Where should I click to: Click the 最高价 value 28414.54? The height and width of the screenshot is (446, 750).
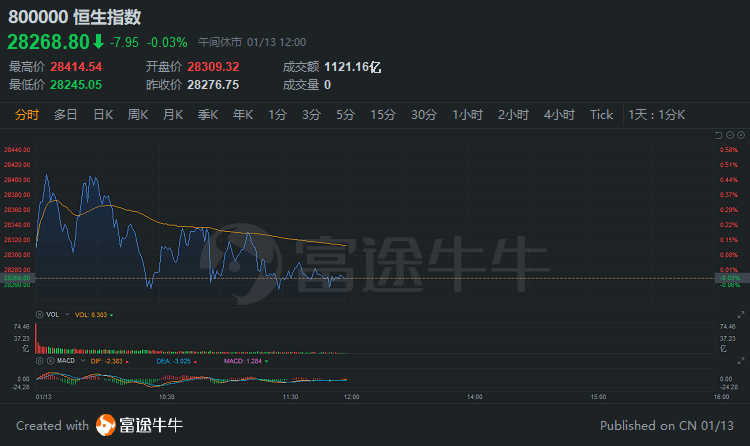[x=77, y=67]
